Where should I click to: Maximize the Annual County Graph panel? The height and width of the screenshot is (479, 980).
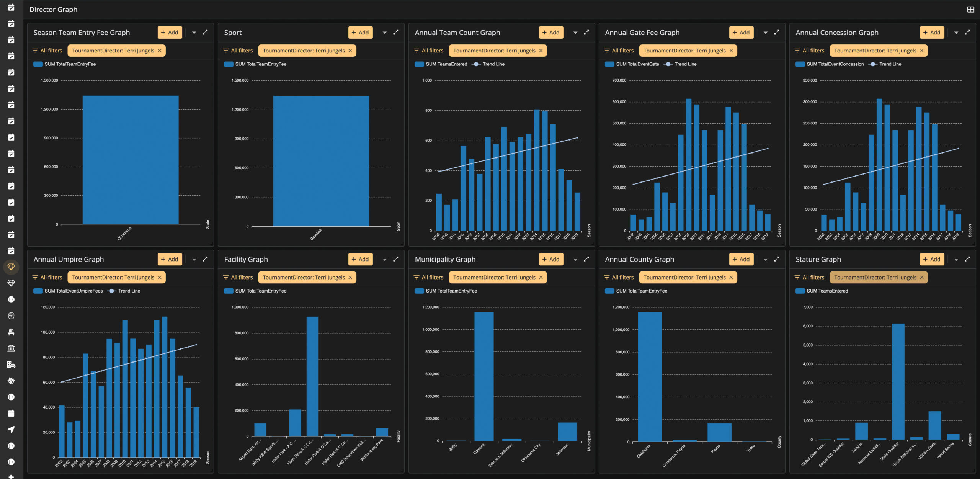pyautogui.click(x=776, y=259)
